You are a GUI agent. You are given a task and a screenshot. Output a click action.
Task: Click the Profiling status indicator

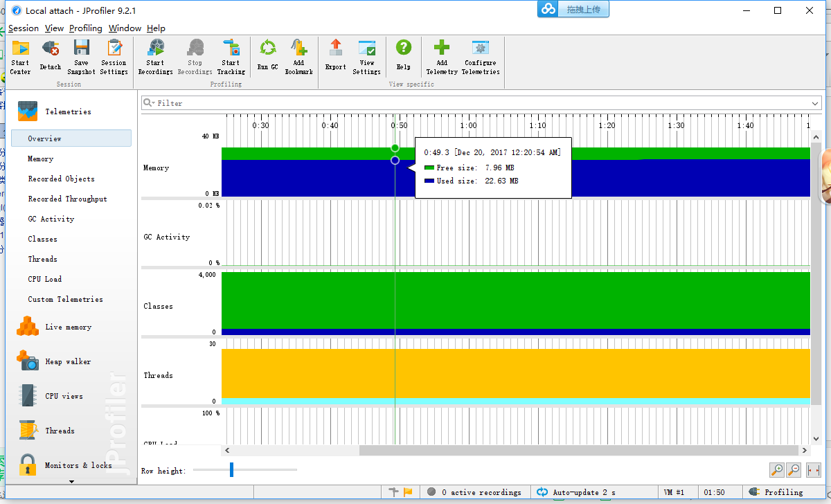click(x=776, y=492)
